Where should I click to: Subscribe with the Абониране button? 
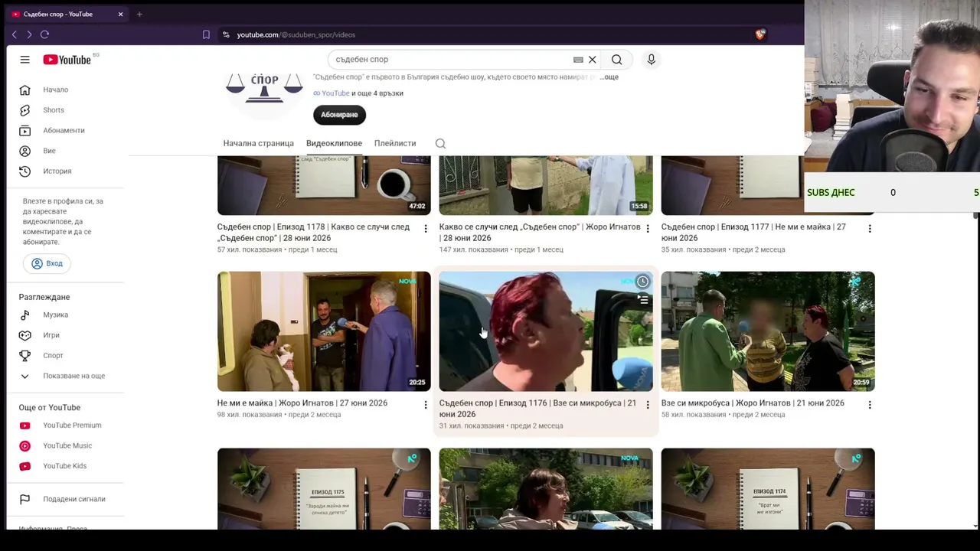point(339,115)
